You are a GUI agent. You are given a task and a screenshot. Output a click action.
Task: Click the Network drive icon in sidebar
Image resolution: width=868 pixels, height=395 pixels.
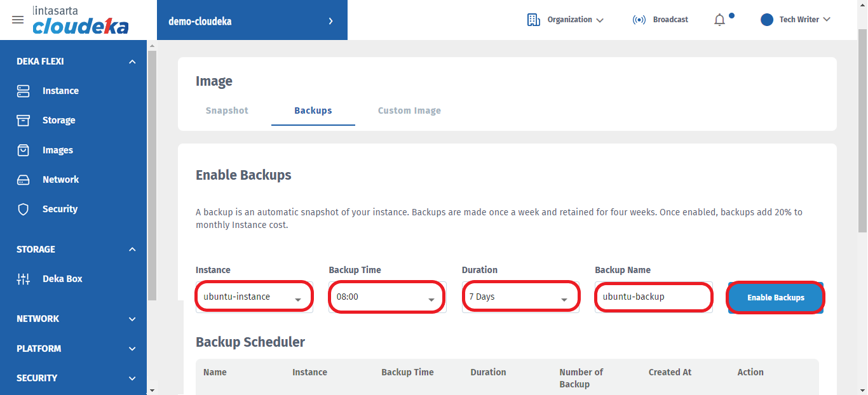click(x=24, y=180)
